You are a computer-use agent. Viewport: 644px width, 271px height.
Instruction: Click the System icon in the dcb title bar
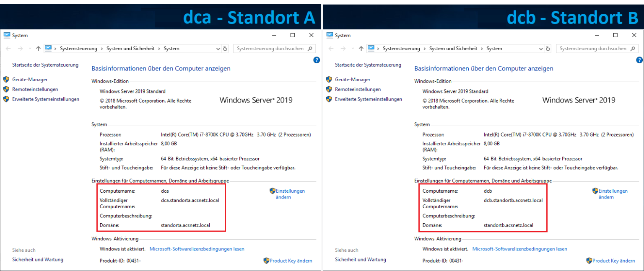(329, 35)
